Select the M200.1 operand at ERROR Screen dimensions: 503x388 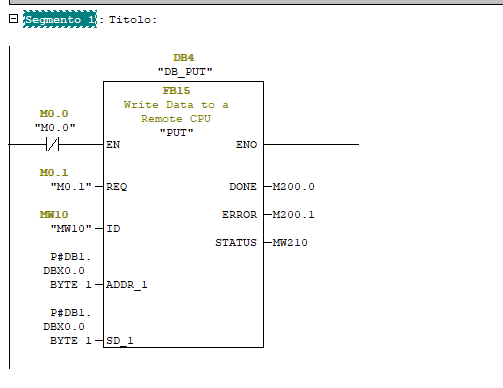click(x=293, y=215)
